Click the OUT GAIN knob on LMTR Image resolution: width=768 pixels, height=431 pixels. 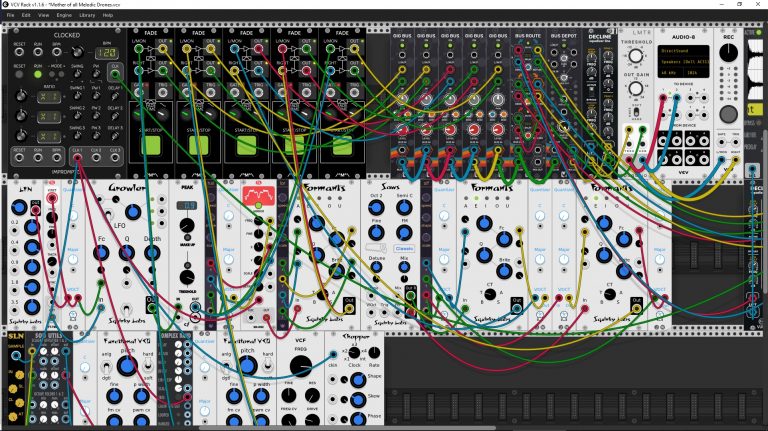point(636,89)
